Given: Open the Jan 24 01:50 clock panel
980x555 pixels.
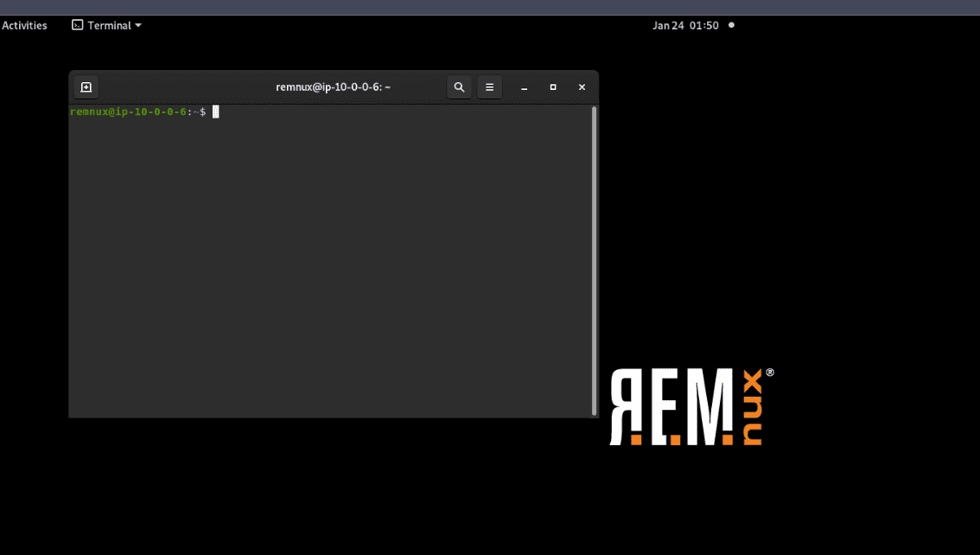Looking at the screenshot, I should [685, 25].
